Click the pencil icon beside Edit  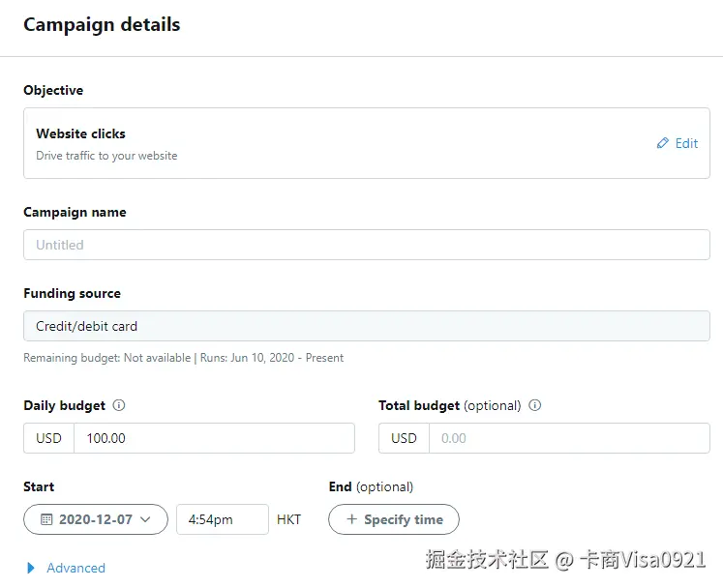[662, 143]
